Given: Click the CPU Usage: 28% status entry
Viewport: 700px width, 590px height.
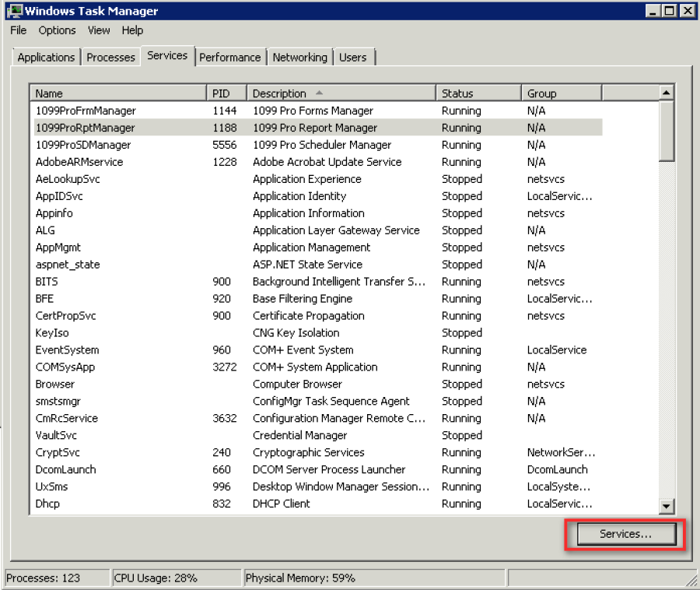Looking at the screenshot, I should pos(176,578).
